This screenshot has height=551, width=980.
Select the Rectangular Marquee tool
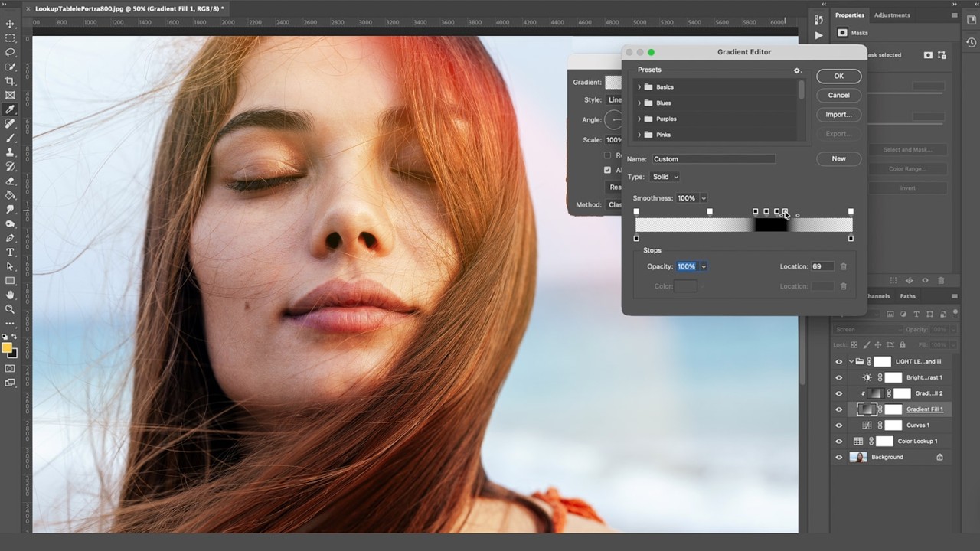point(10,38)
